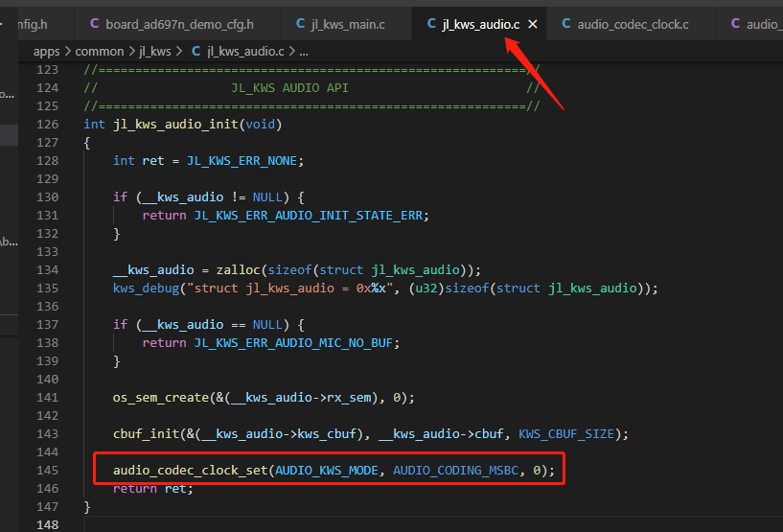The image size is (783, 532).
Task: Click C file icon in breadcrumb path
Action: 196,51
